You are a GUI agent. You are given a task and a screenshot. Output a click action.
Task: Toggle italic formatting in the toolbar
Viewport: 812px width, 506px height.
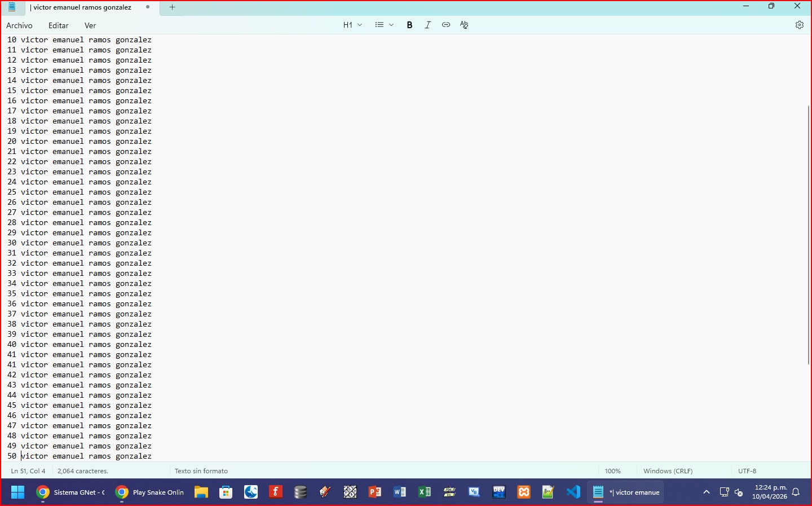tap(427, 25)
